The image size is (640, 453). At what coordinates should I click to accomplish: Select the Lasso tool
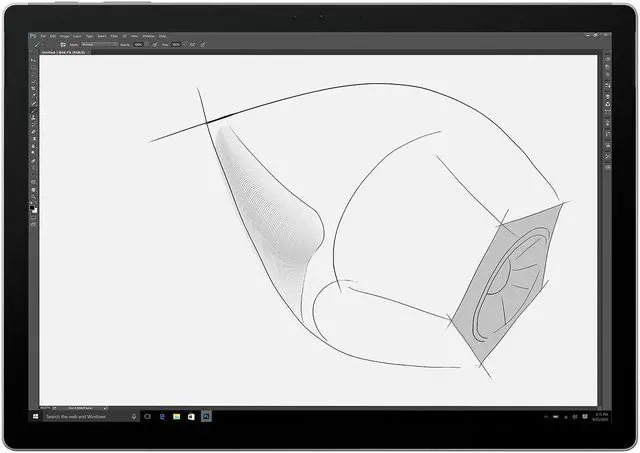pos(35,74)
